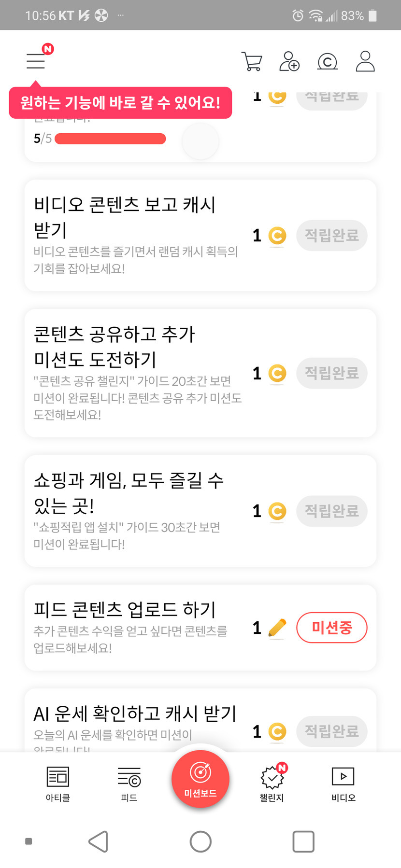Tap the gold coin on AI 운세 mission

277,731
